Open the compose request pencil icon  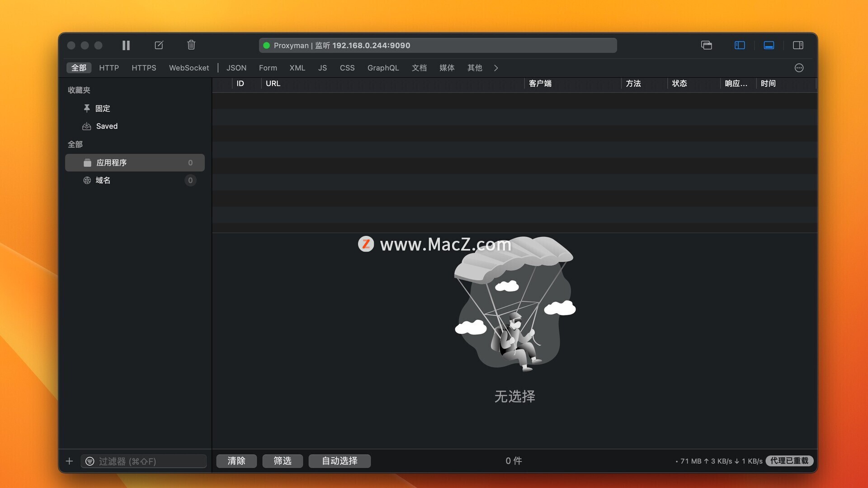[x=159, y=45]
